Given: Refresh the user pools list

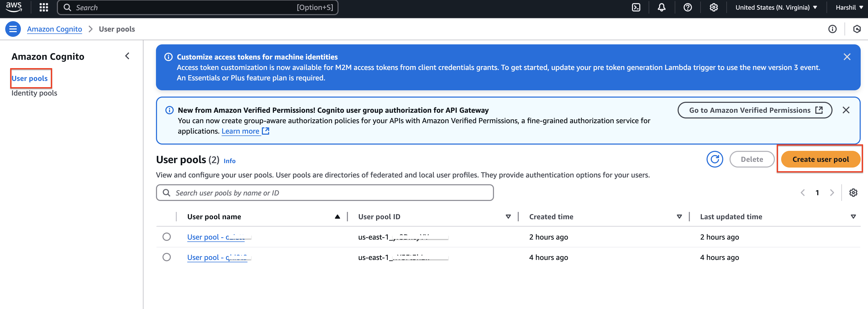Looking at the screenshot, I should [x=715, y=159].
